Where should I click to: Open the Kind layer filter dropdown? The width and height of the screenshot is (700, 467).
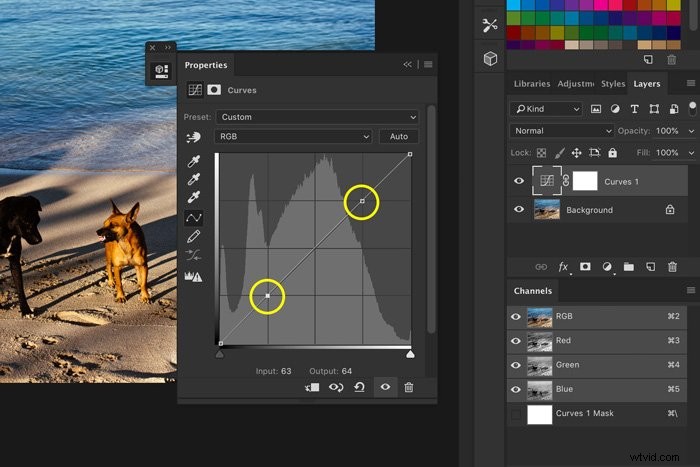click(x=546, y=109)
